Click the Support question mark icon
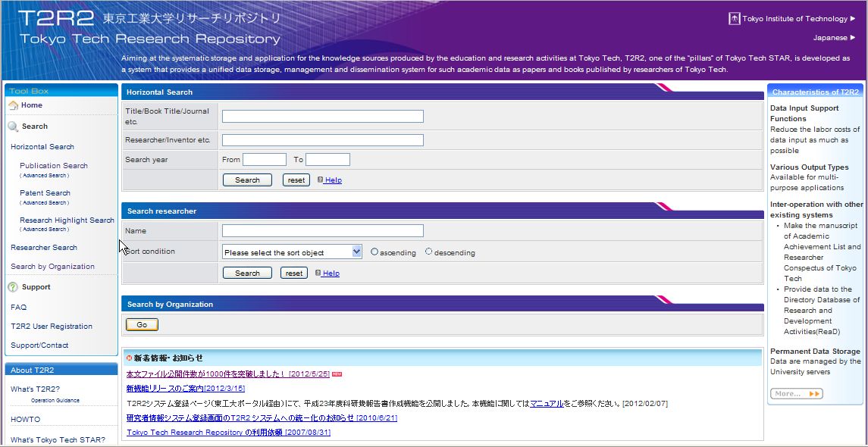 pos(14,287)
